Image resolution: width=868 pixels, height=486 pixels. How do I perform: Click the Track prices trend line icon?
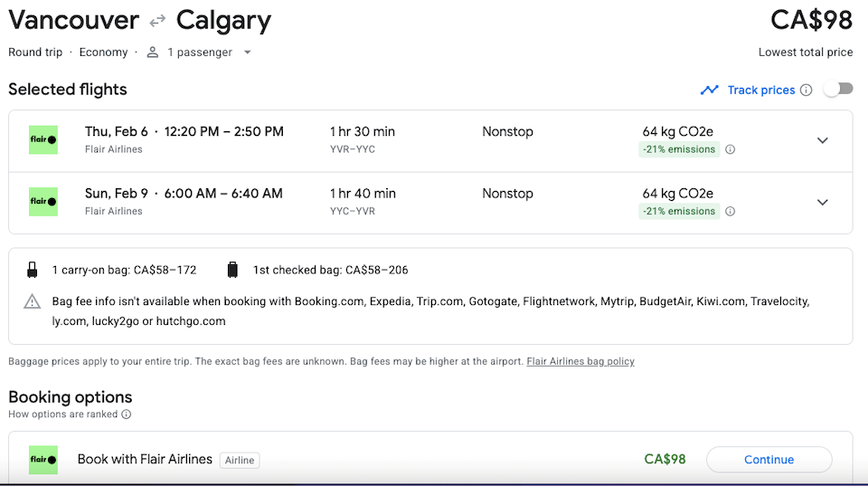pos(709,90)
